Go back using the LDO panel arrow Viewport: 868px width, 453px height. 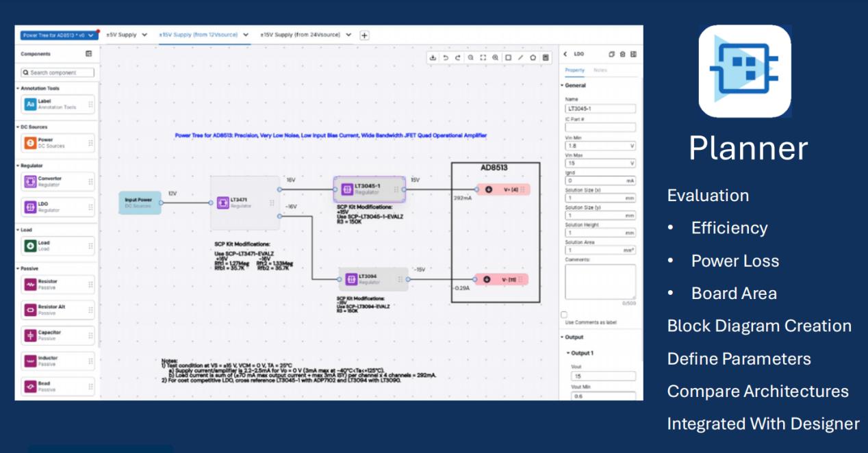pyautogui.click(x=565, y=54)
